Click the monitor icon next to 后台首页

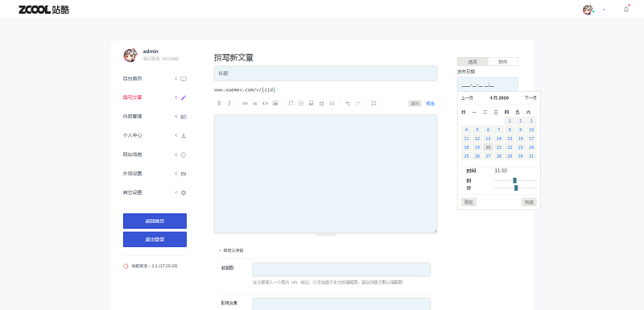coord(184,79)
